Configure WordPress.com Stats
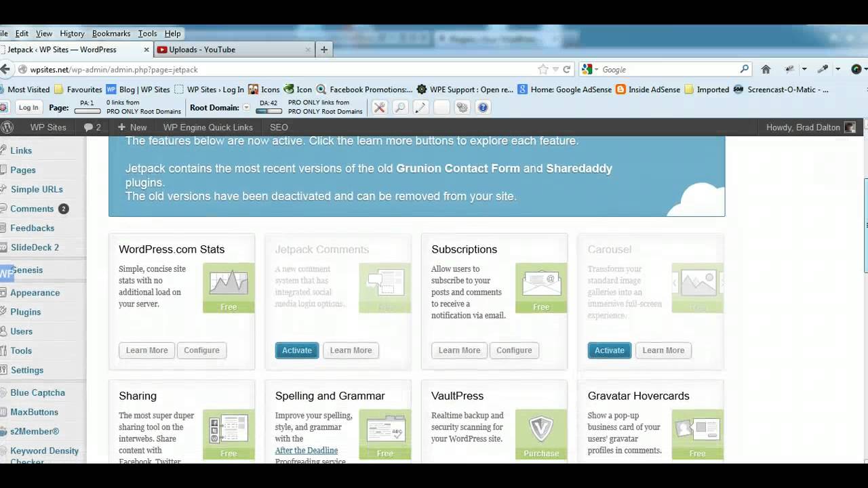This screenshot has height=488, width=868. point(201,350)
